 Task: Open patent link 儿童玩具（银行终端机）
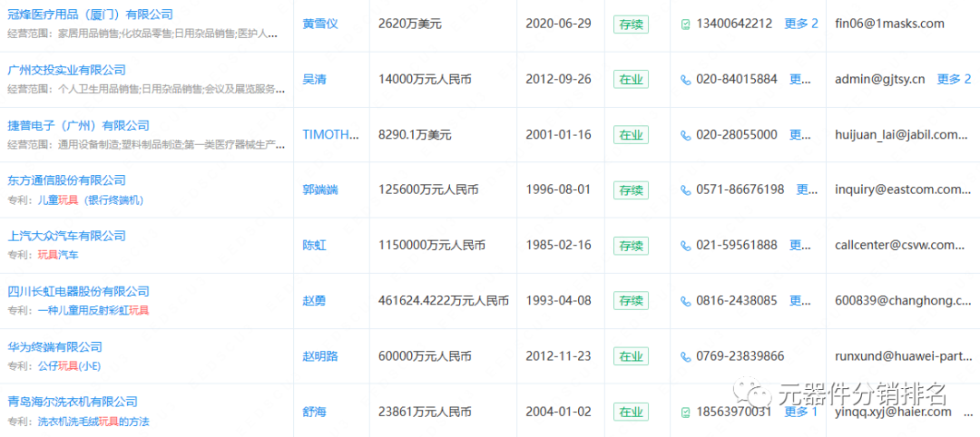[x=92, y=200]
